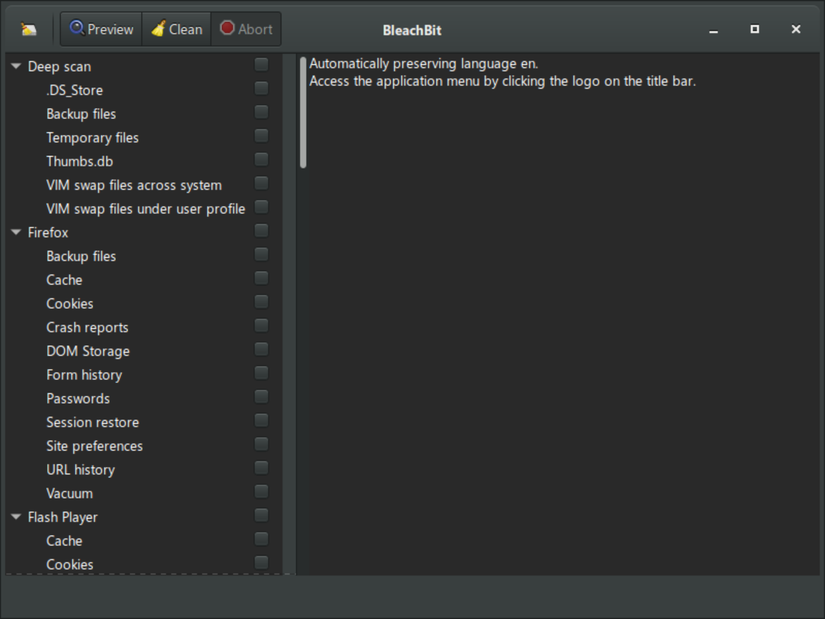Screen dimensions: 825x619
Task: Click the 'Access the application menu' log line
Action: click(x=502, y=81)
